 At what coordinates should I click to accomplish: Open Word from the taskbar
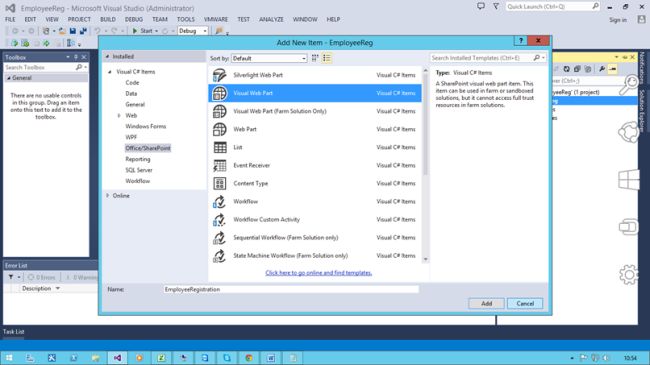point(271,358)
